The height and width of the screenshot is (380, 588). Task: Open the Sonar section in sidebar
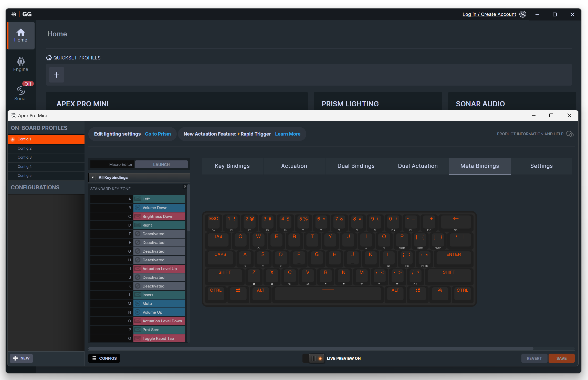coord(20,93)
